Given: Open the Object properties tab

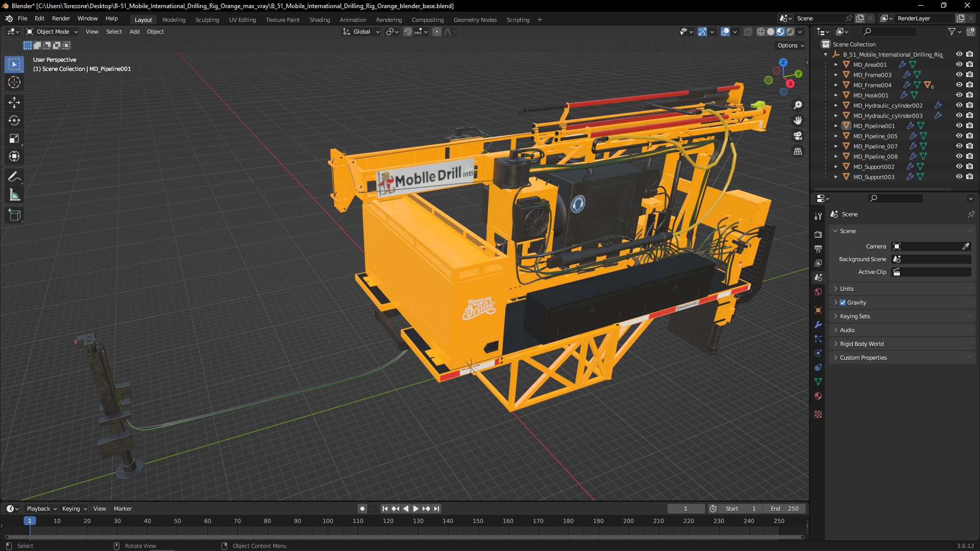Looking at the screenshot, I should tap(818, 310).
